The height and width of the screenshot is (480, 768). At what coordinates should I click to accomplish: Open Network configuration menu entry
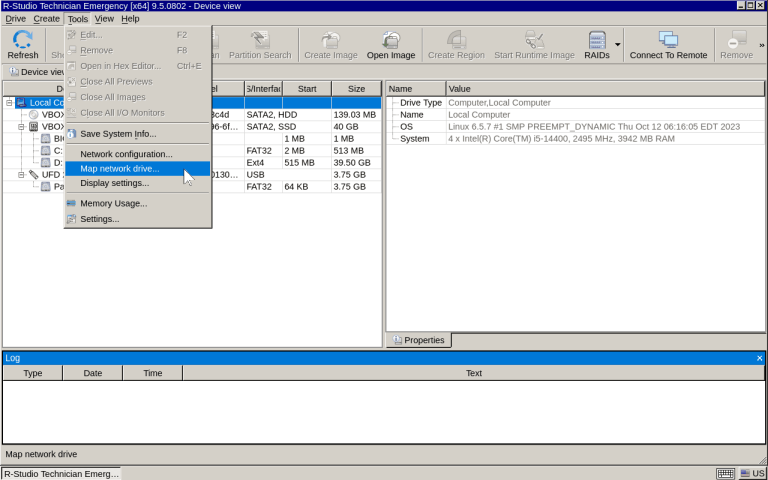coord(126,154)
